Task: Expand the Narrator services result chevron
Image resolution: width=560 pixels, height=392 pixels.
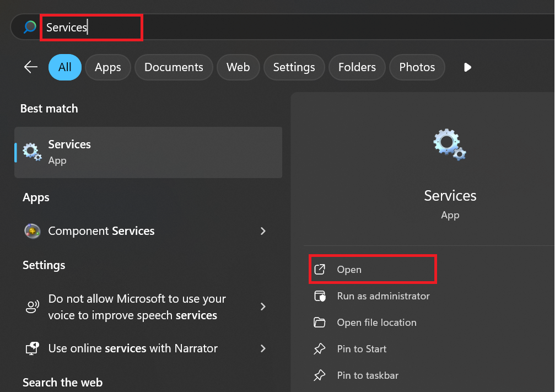Action: [263, 348]
